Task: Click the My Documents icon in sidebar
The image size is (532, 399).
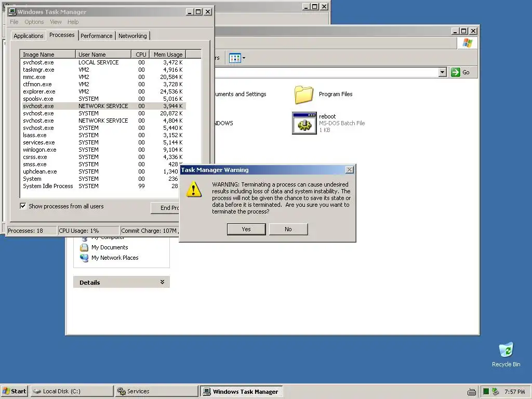Action: tap(84, 247)
